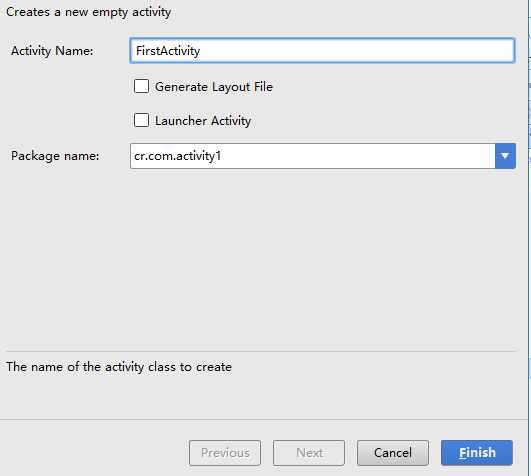Tick the Launcher Activity checkbox
This screenshot has height=476, width=531.
point(141,120)
